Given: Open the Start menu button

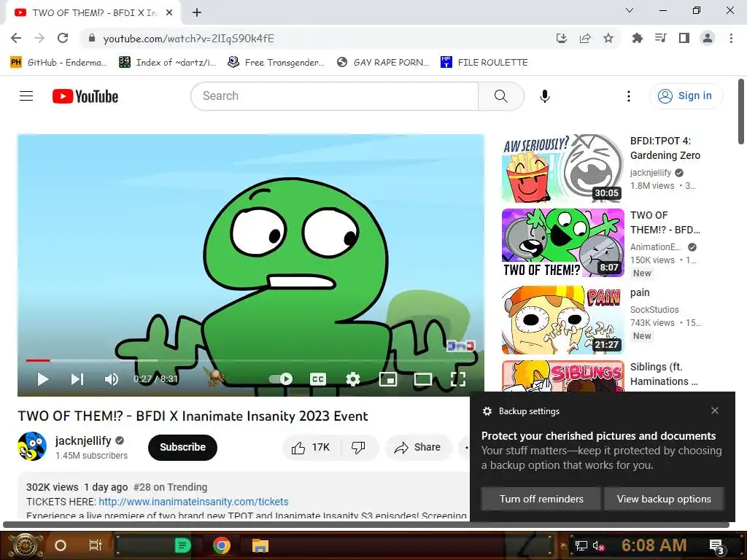Looking at the screenshot, I should tap(26, 545).
